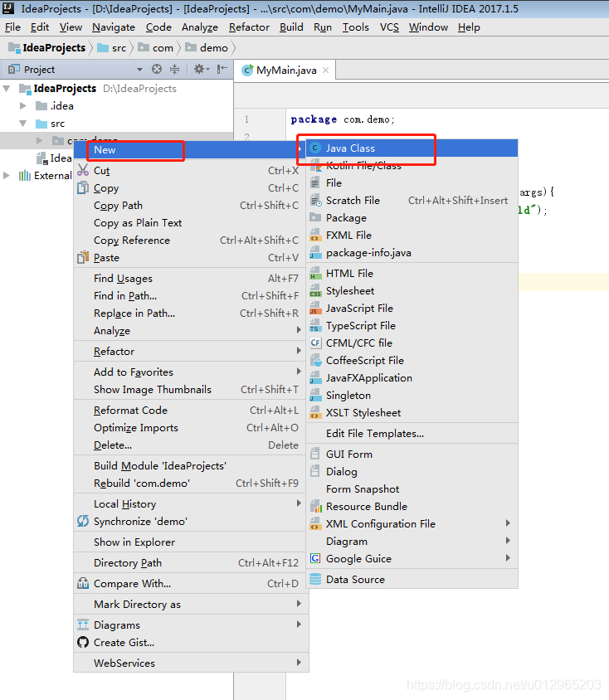Click the JavaScript File icon
The height and width of the screenshot is (700, 609).
tap(315, 309)
